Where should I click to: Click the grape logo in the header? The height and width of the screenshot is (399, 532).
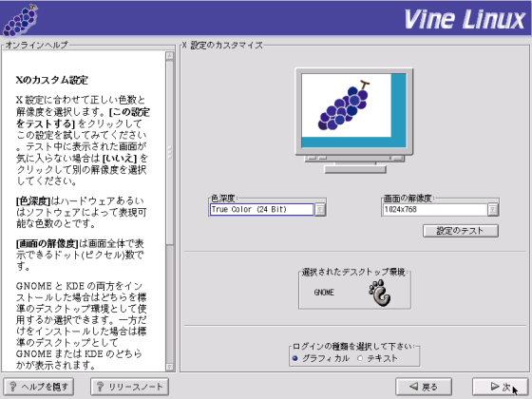(20, 20)
